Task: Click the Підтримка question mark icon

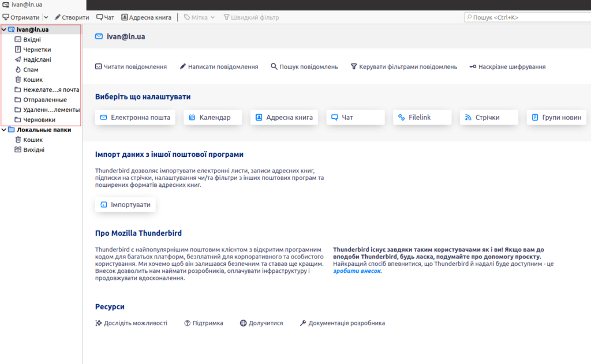Action: [x=187, y=323]
